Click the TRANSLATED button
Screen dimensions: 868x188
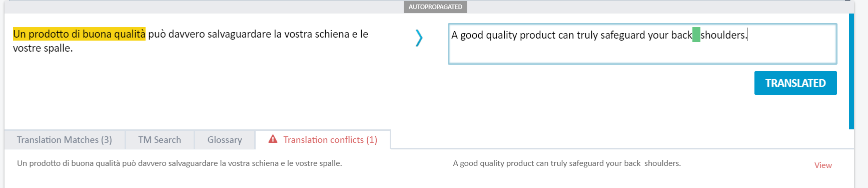coord(795,83)
